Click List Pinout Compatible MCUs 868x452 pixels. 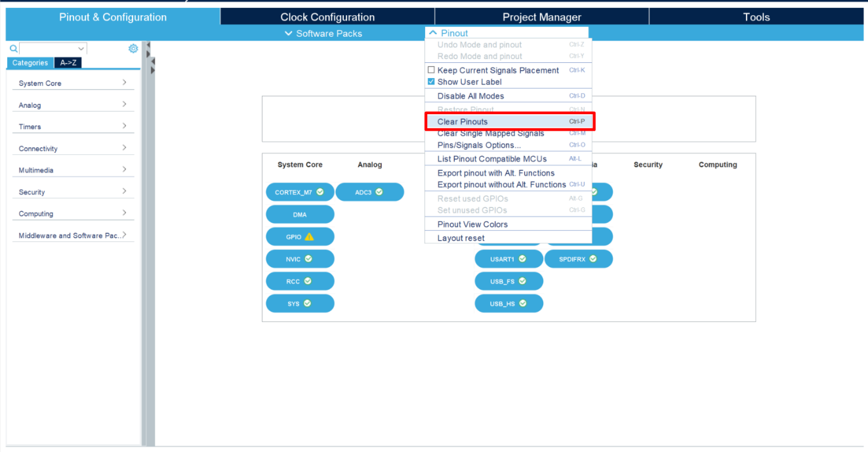point(488,158)
